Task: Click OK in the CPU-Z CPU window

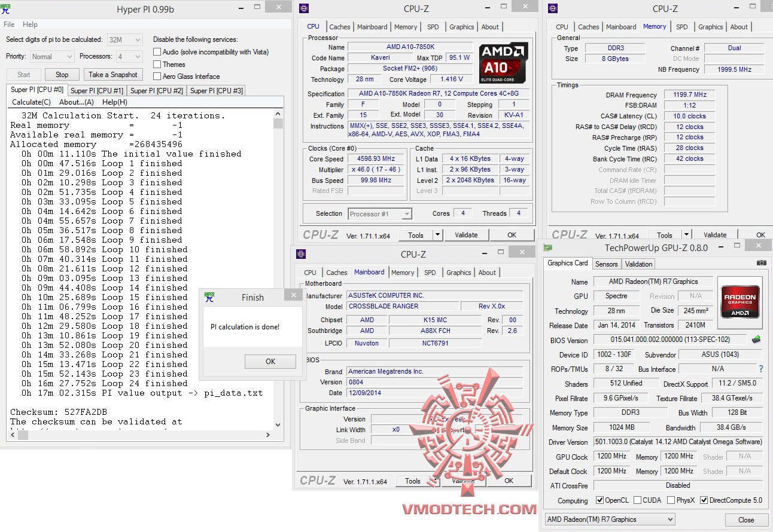Action: coord(512,235)
